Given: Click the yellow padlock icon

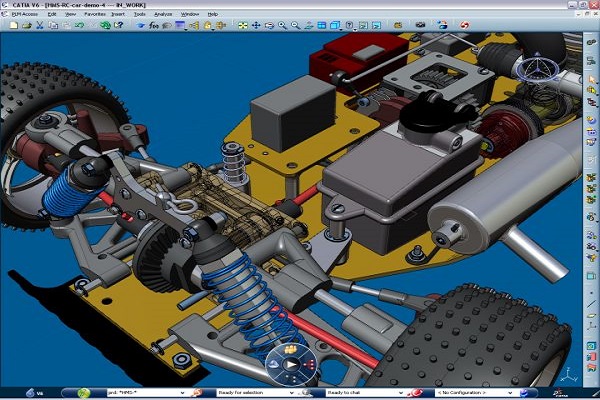Looking at the screenshot, I should 207,26.
